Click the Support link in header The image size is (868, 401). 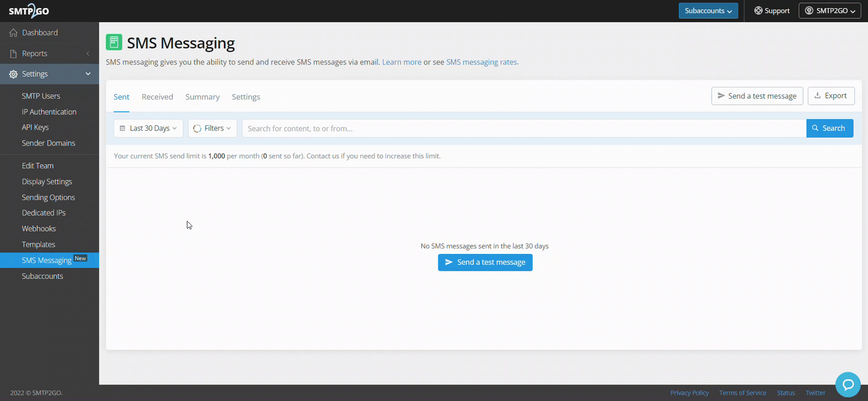[x=772, y=11]
